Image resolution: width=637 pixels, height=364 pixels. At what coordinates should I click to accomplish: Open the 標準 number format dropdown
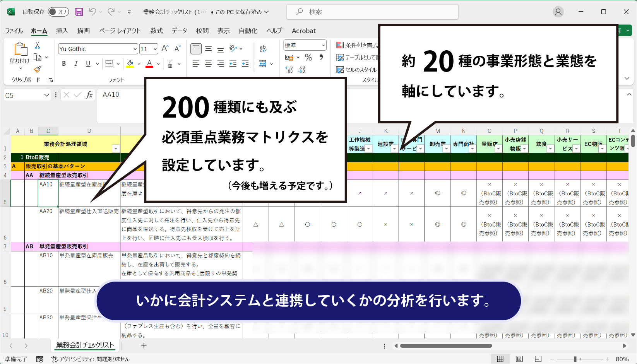pos(324,45)
